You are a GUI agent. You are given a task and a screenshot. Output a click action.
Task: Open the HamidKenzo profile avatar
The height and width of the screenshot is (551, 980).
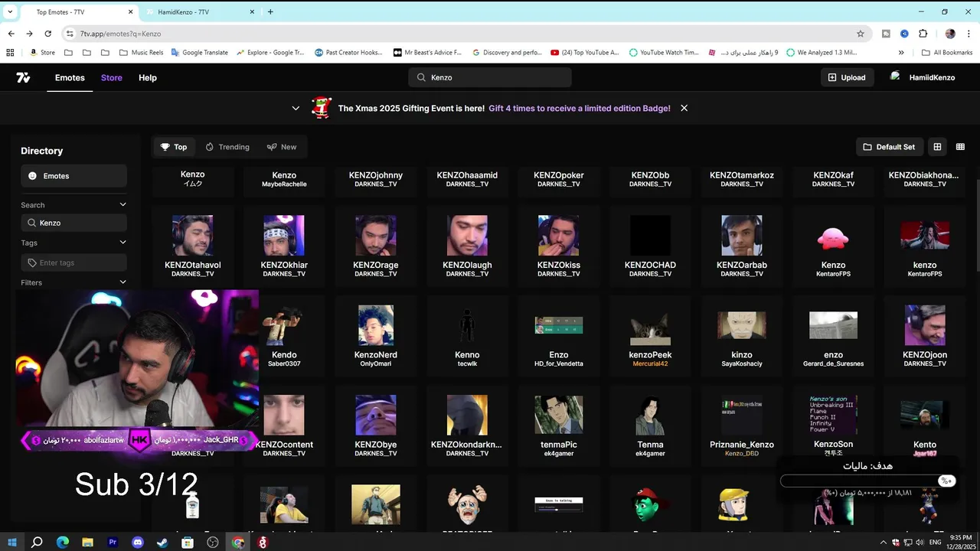tap(896, 77)
